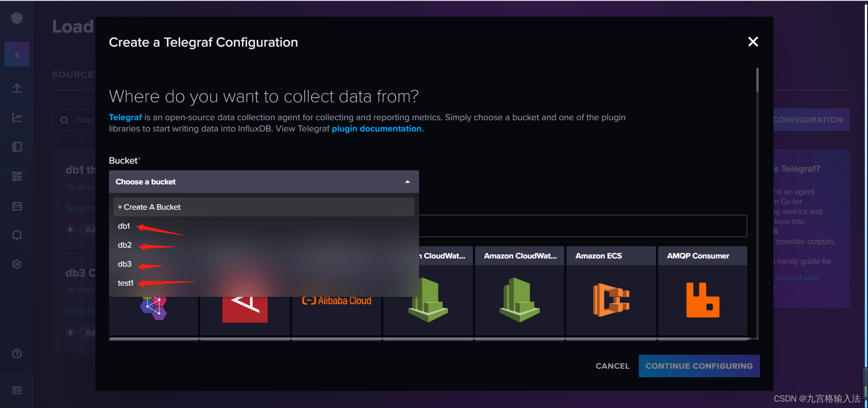Click the search magnifier icon in background filter
This screenshot has width=868, height=408.
click(65, 120)
